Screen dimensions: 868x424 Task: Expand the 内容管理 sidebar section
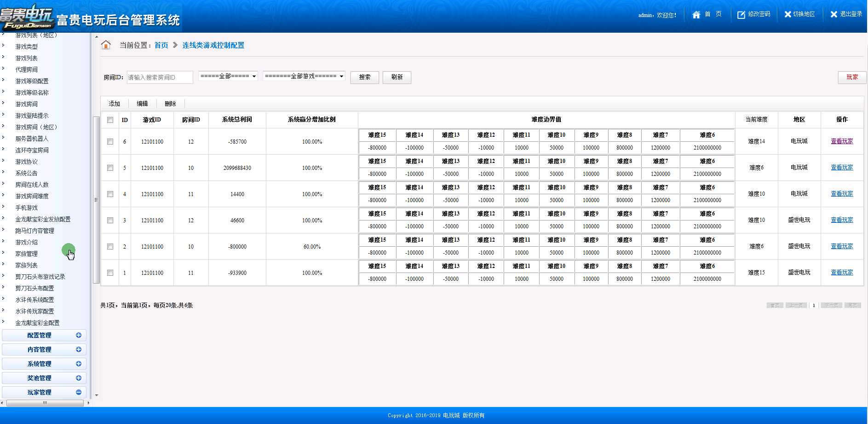(44, 349)
